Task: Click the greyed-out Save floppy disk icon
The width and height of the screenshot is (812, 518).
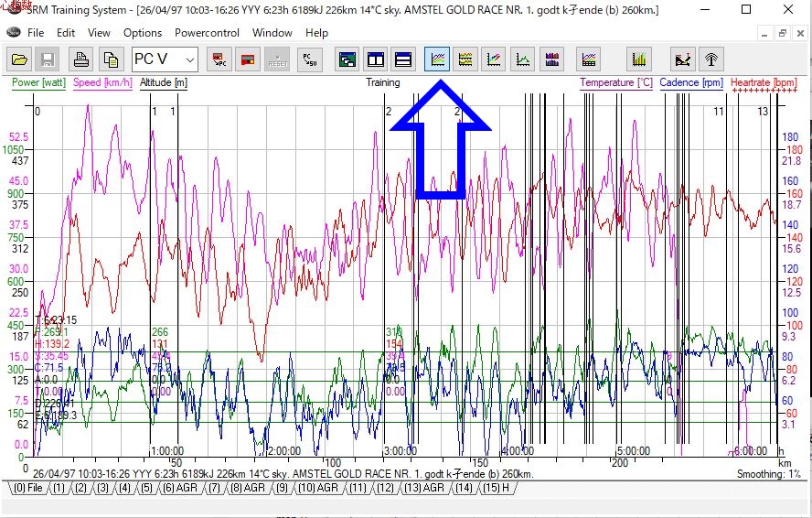Action: [48, 59]
